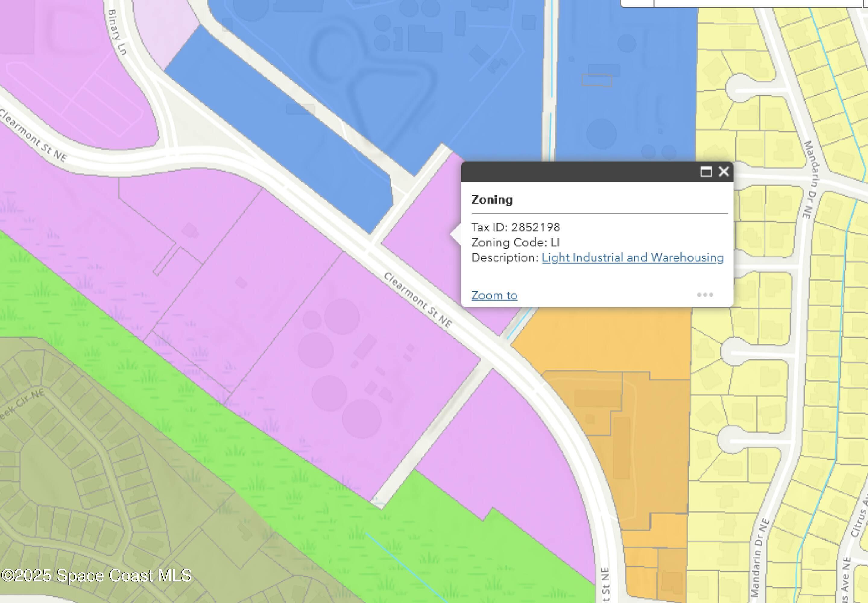The image size is (868, 603).
Task: Click the Zoning Code LI text
Action: 515,242
